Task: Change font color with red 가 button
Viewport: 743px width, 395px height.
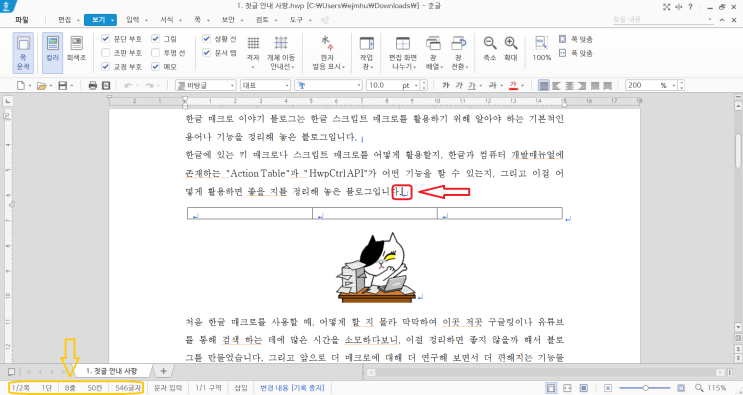Action: pos(513,86)
